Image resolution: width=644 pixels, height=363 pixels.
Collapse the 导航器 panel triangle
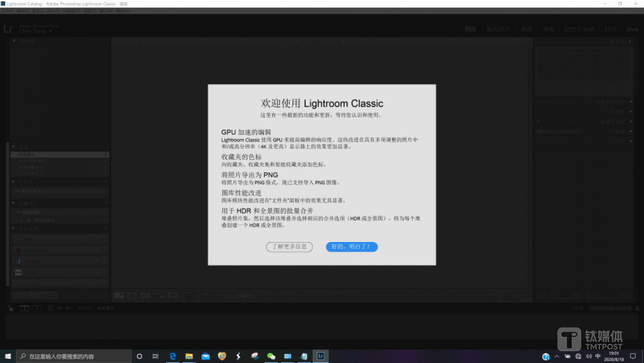click(14, 41)
